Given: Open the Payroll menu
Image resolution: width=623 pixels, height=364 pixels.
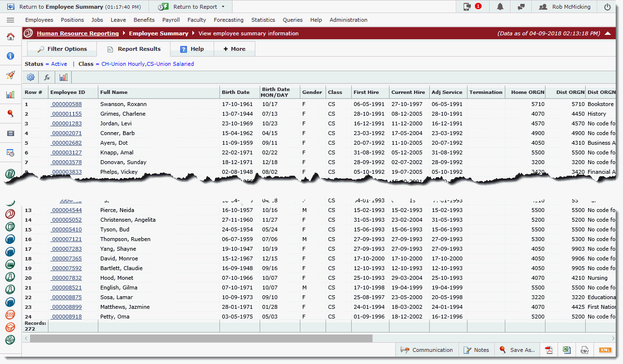Looking at the screenshot, I should coord(171,20).
